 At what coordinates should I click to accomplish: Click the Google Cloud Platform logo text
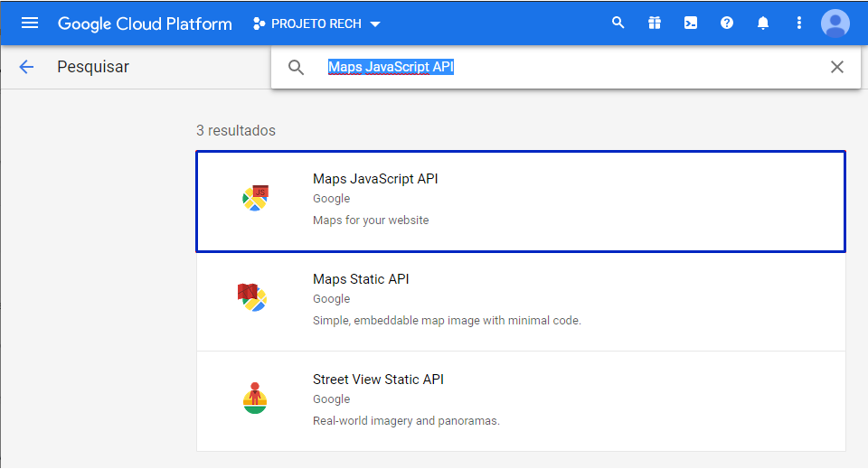(x=145, y=23)
